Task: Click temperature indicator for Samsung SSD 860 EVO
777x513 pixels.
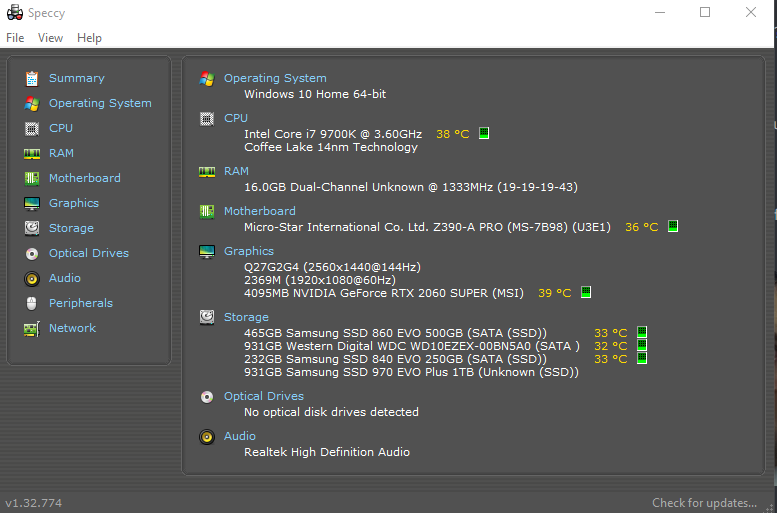Action: pos(642,332)
